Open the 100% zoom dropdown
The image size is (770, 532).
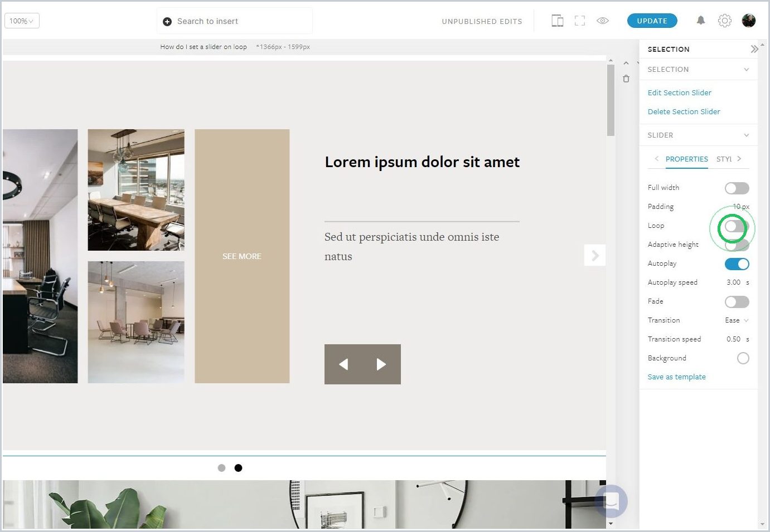[22, 21]
